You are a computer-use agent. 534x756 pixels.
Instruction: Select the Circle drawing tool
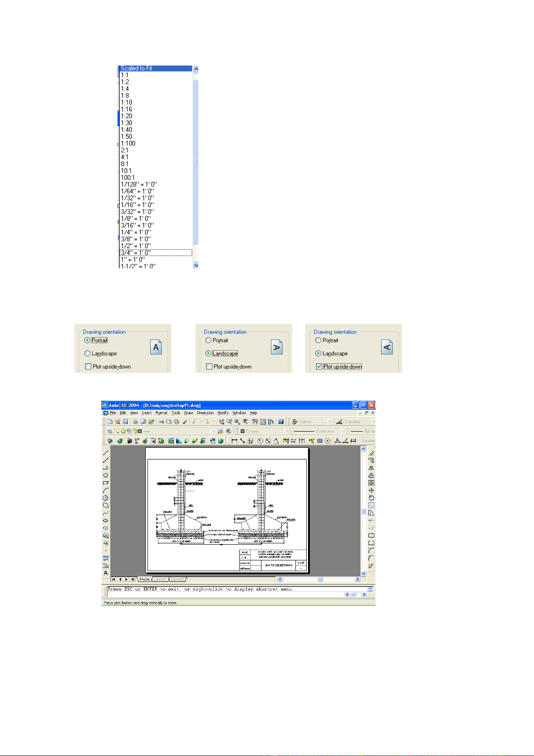(x=106, y=498)
